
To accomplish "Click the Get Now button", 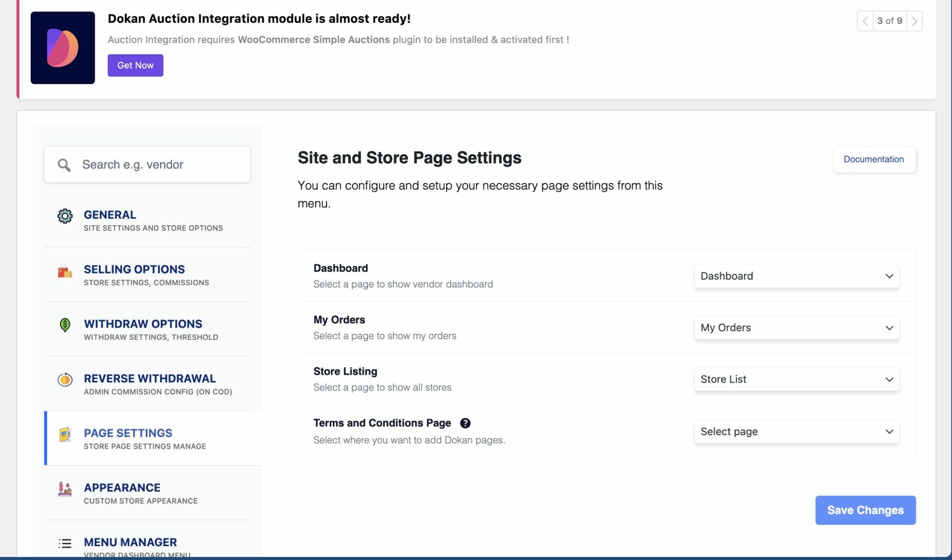I will pos(135,65).
